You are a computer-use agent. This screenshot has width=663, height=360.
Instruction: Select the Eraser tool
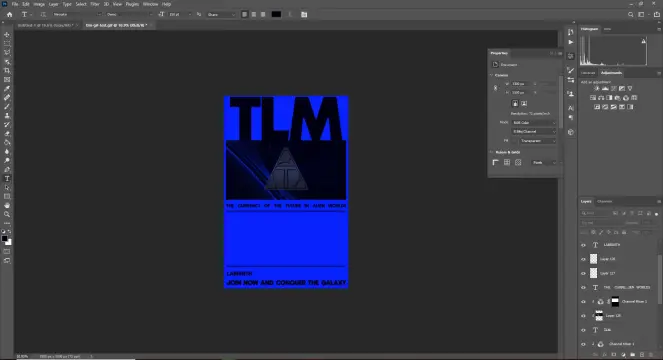(7, 134)
